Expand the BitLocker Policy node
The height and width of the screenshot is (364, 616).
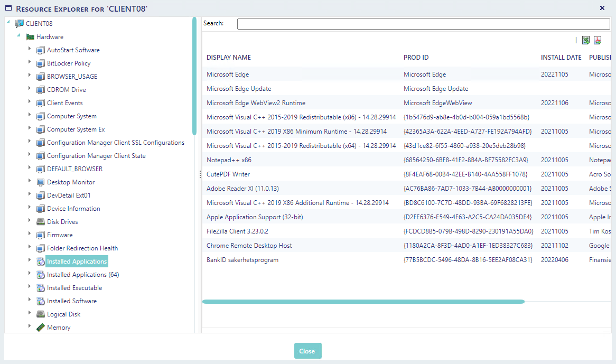[30, 63]
